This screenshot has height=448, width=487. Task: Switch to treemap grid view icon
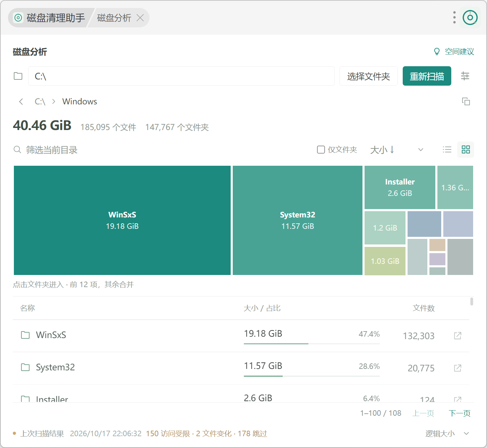465,150
